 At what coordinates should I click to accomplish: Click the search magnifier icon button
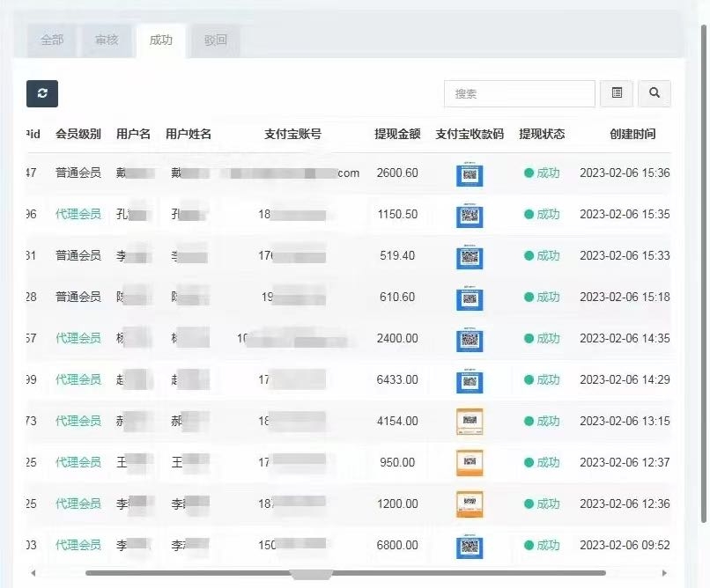(655, 93)
